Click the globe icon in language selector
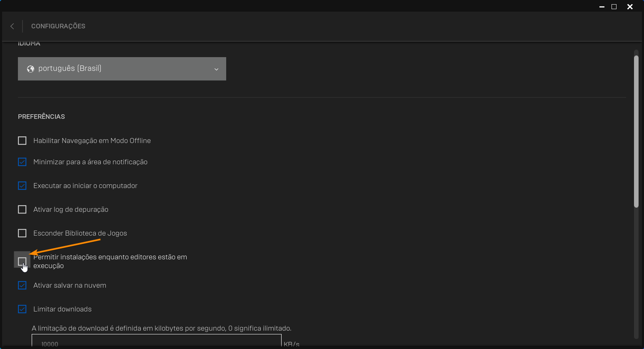The image size is (644, 349). [30, 69]
